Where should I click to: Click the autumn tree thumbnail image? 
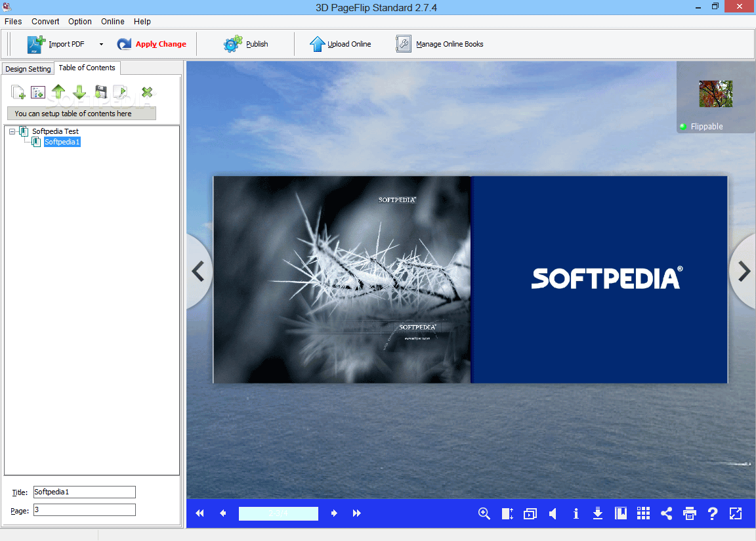pyautogui.click(x=715, y=93)
